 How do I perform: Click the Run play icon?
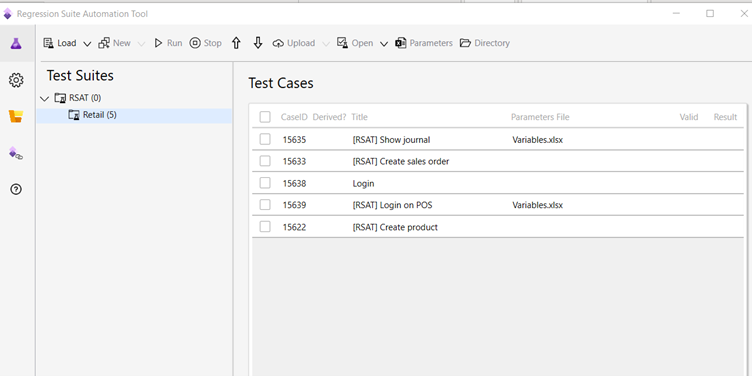(158, 43)
